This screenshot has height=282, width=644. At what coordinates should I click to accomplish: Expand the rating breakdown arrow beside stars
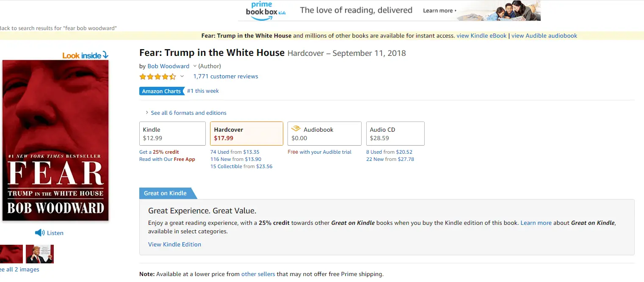(182, 77)
